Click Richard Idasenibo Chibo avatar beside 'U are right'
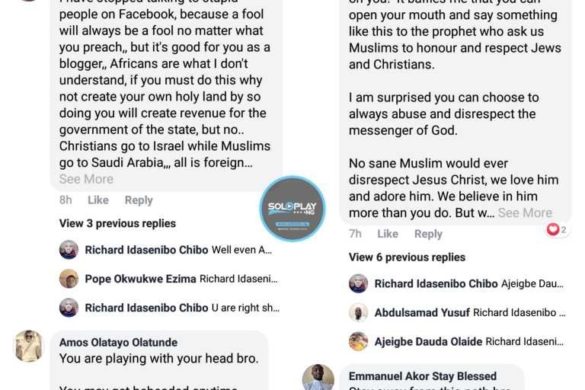 (x=69, y=308)
